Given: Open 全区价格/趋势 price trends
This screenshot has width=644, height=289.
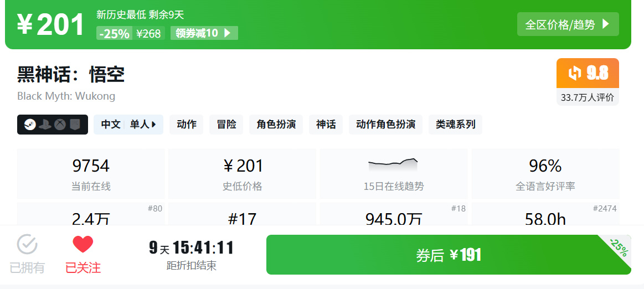Looking at the screenshot, I should tap(568, 24).
